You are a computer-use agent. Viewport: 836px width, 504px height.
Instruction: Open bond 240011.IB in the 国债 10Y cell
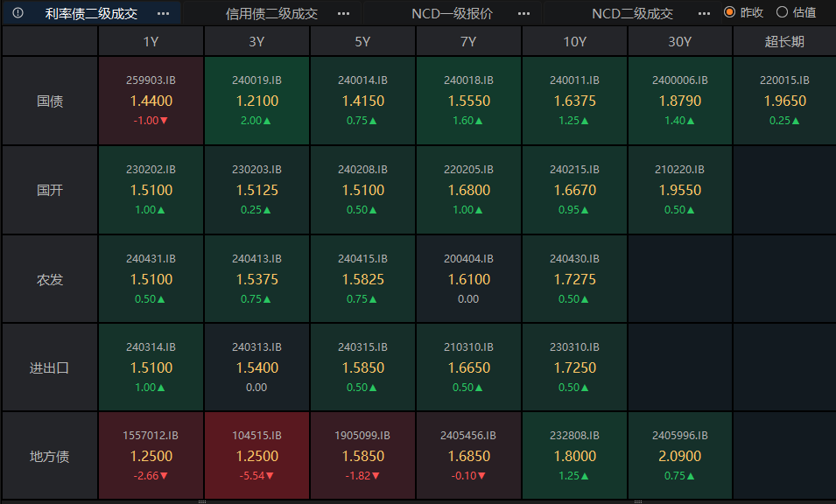tap(574, 101)
